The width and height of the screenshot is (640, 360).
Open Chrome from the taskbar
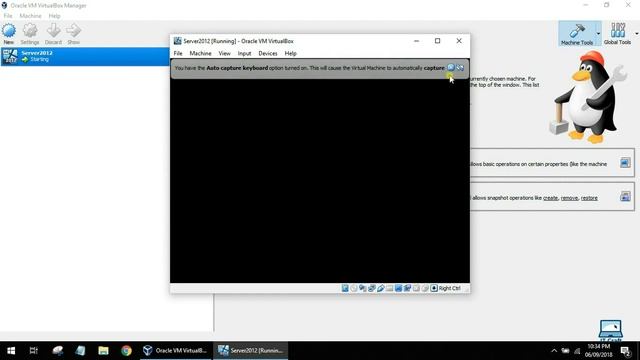click(x=126, y=351)
